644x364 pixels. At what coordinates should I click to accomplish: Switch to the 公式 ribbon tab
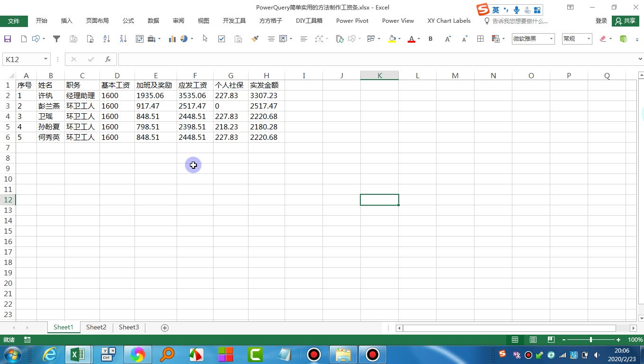point(128,21)
